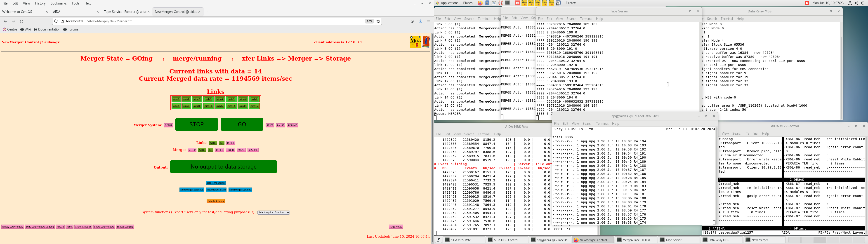Screen dimensions: 868x244
Task: Expand 'Select required function' dropdown
Action: 274,213
